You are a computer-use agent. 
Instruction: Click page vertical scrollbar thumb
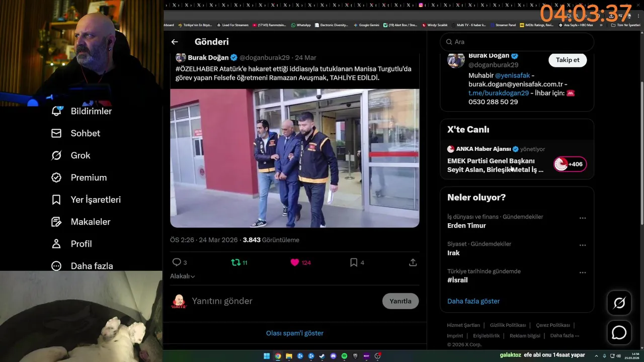(641, 153)
